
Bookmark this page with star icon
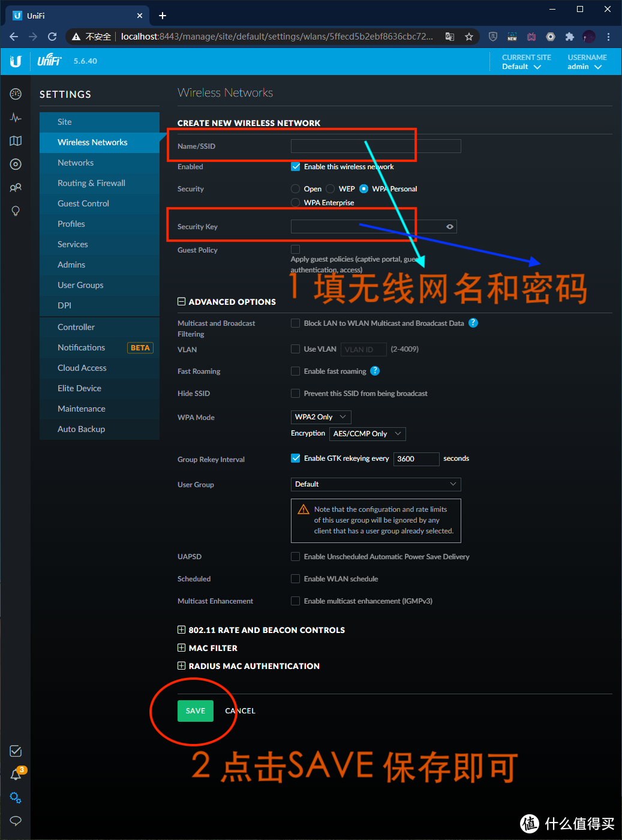[469, 37]
